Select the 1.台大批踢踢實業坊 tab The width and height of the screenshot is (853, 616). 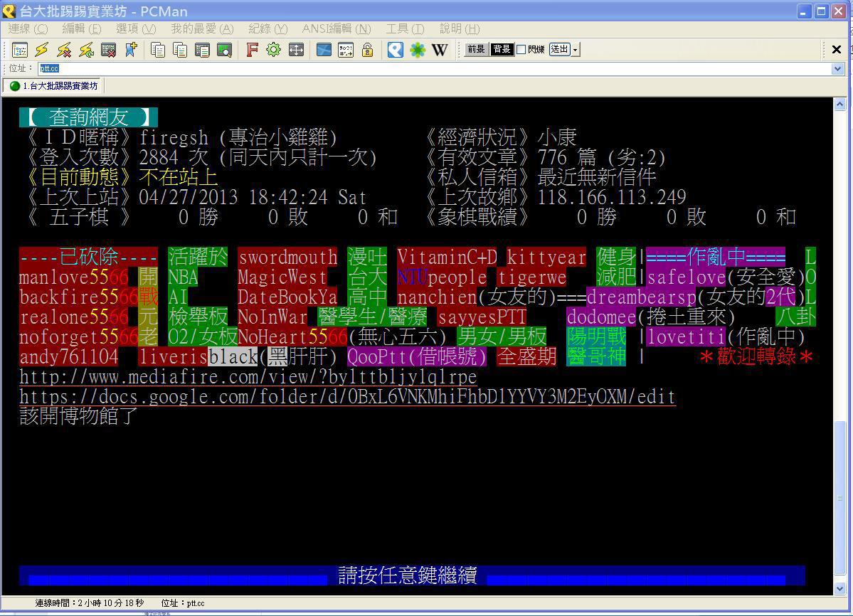(x=53, y=86)
